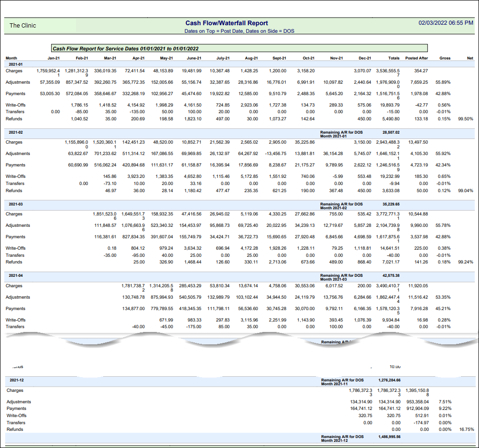This screenshot has width=479, height=448.
Task: Click the remaining A/R value 1,486,995.56
Action: point(390,437)
